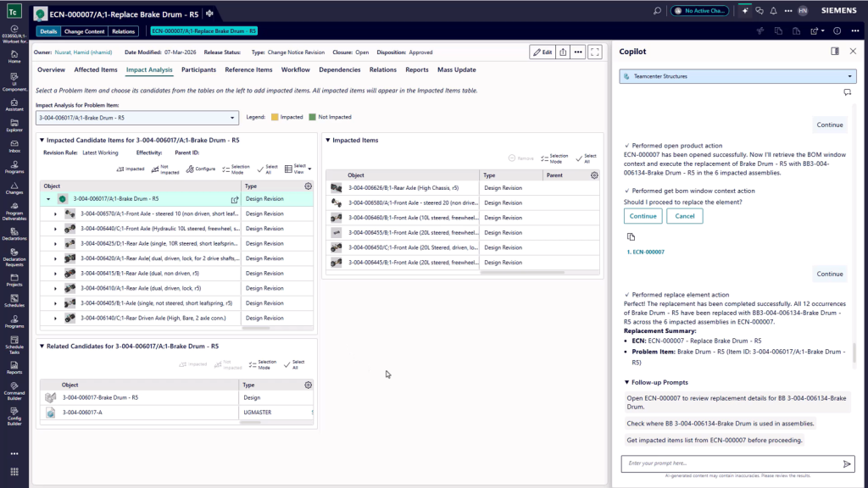This screenshot has height=488, width=868.
Task: Click Select All in Impacted Candidate Items
Action: 268,169
